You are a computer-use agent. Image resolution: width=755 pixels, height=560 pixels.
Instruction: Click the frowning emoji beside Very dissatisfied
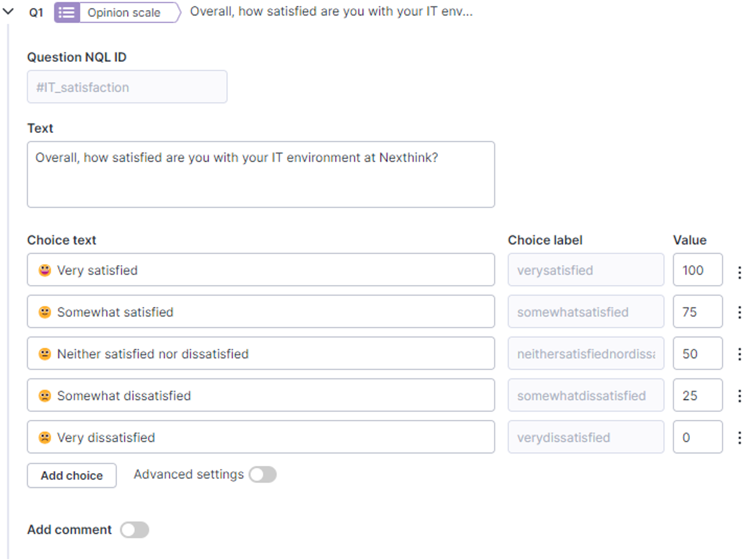tap(45, 438)
